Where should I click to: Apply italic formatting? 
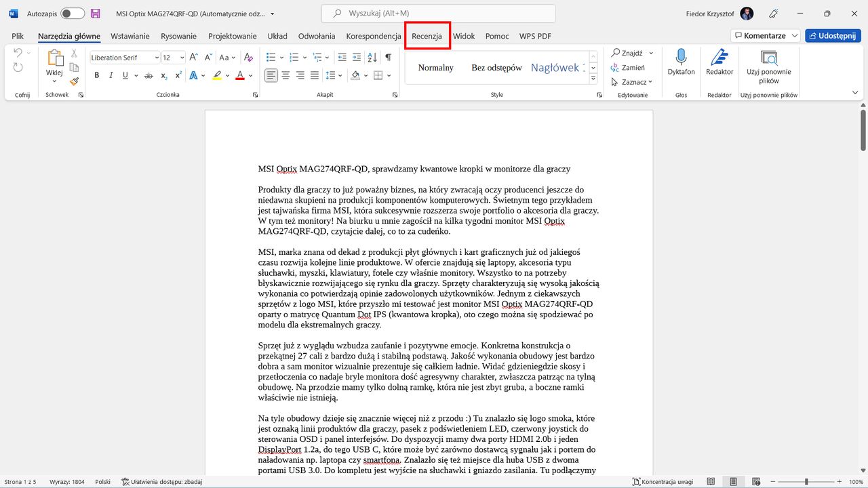pos(111,75)
